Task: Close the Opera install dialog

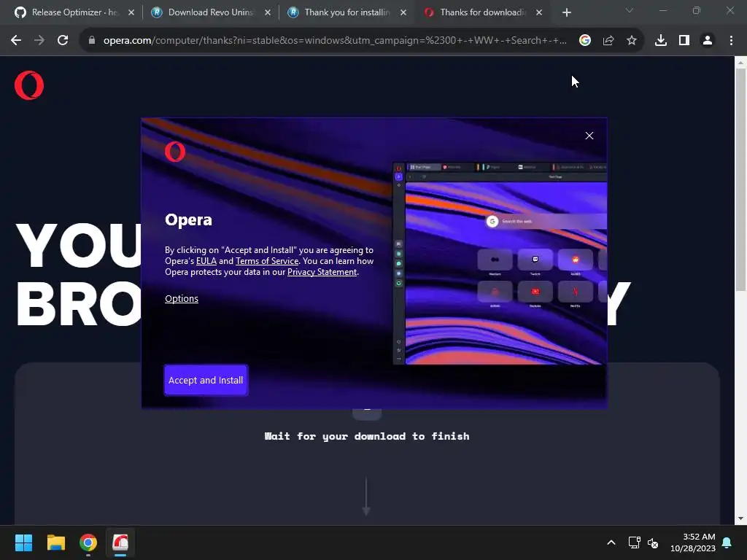Action: pyautogui.click(x=589, y=136)
